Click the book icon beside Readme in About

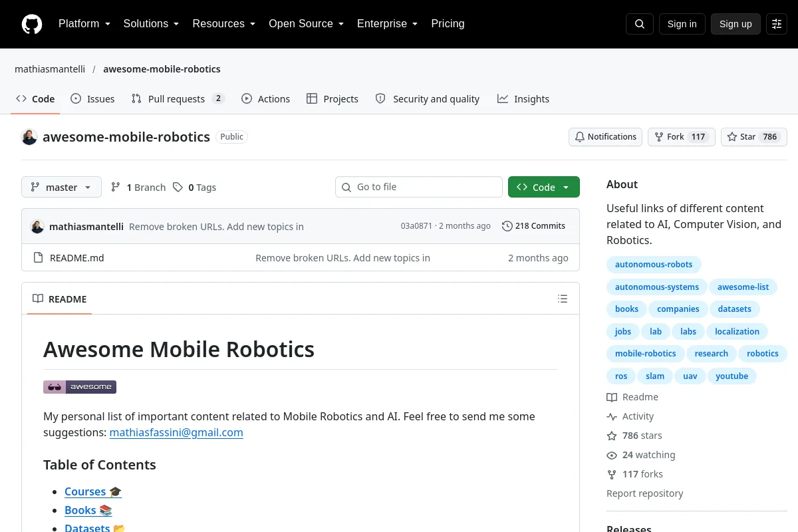612,397
